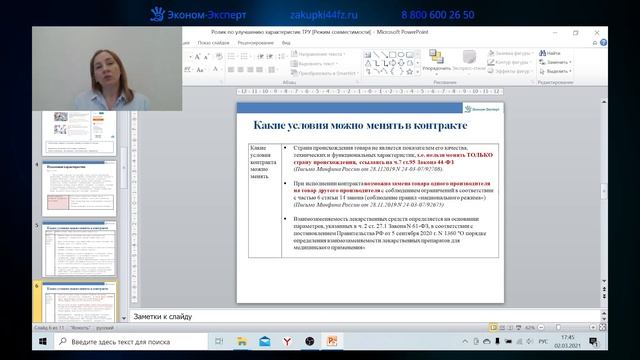
Task: Open the View ribbon tab
Action: 286,42
